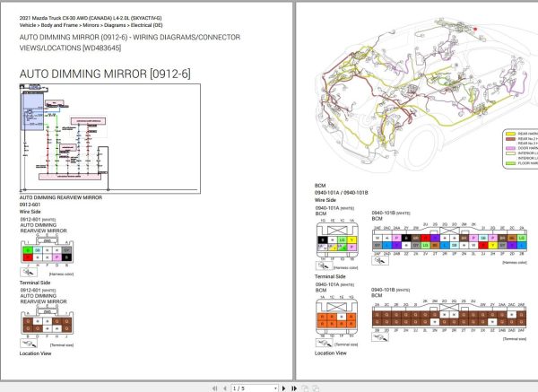The image size is (538, 392).
Task: Click probe icon under 0912-601 terminal side connector
Action: point(29,344)
